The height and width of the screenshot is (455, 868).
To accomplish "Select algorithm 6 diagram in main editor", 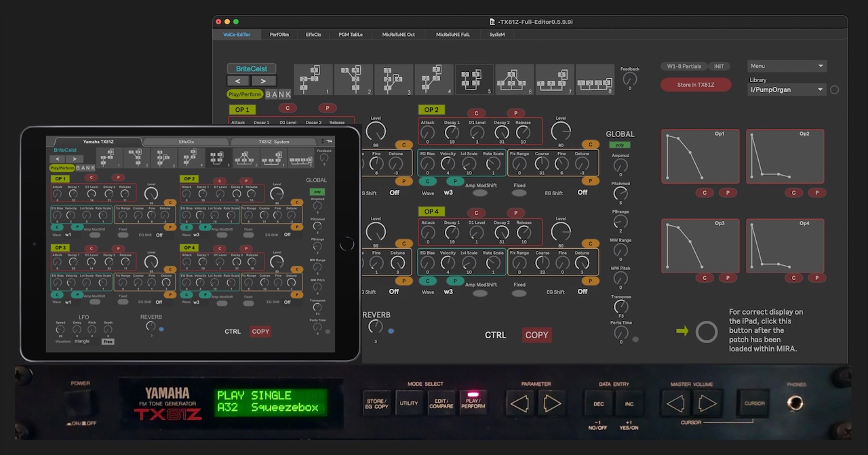I will pos(514,80).
